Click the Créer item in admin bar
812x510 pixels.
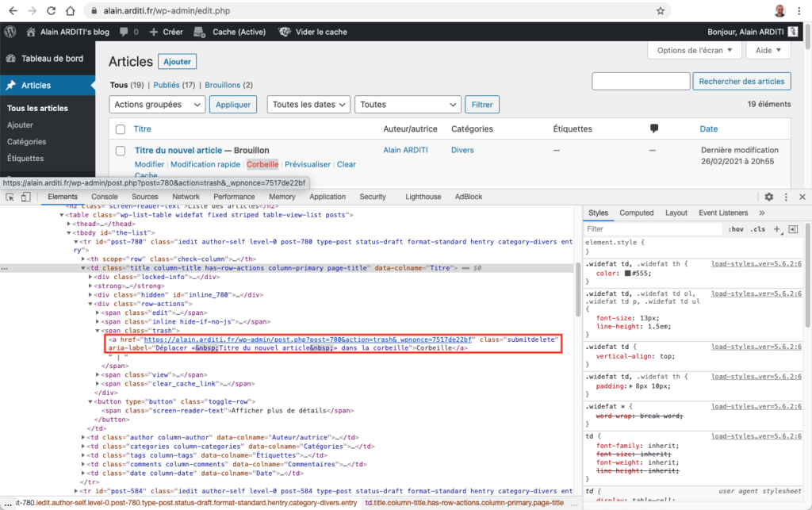[166, 32]
